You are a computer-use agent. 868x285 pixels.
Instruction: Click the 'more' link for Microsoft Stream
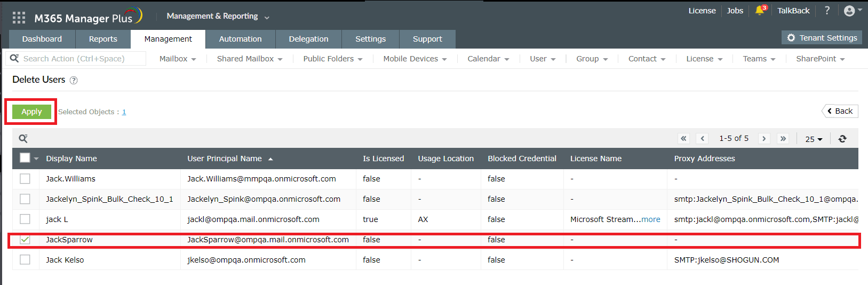point(650,219)
